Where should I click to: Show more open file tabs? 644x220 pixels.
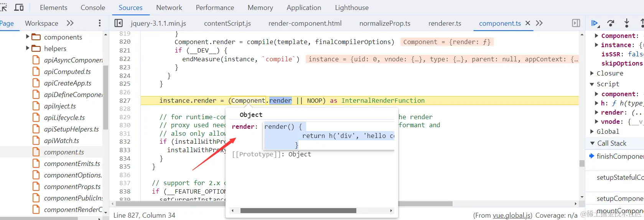539,23
